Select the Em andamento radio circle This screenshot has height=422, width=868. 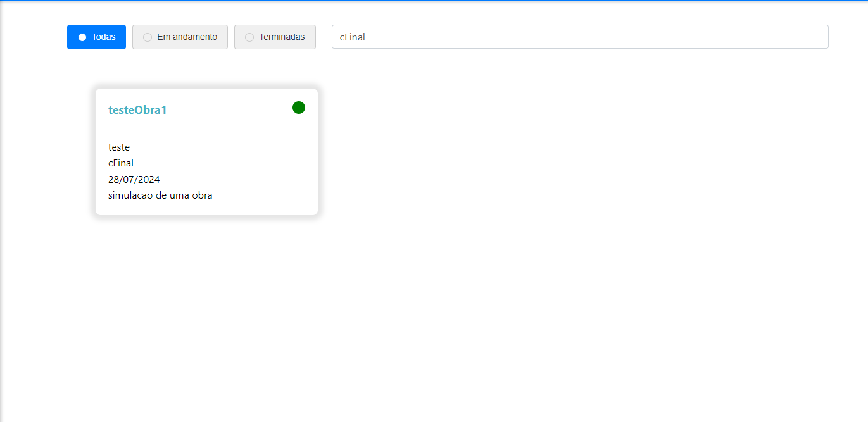(x=148, y=37)
